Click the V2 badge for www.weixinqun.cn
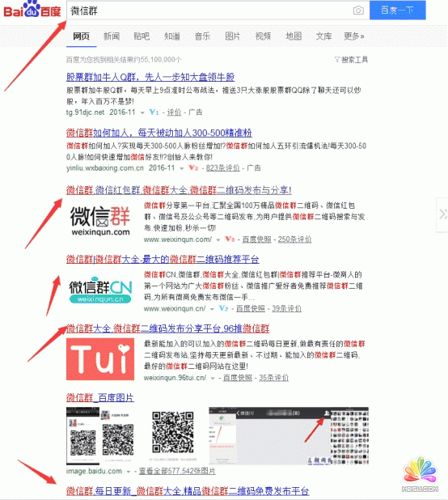The height and width of the screenshot is (500, 448). pos(223,308)
